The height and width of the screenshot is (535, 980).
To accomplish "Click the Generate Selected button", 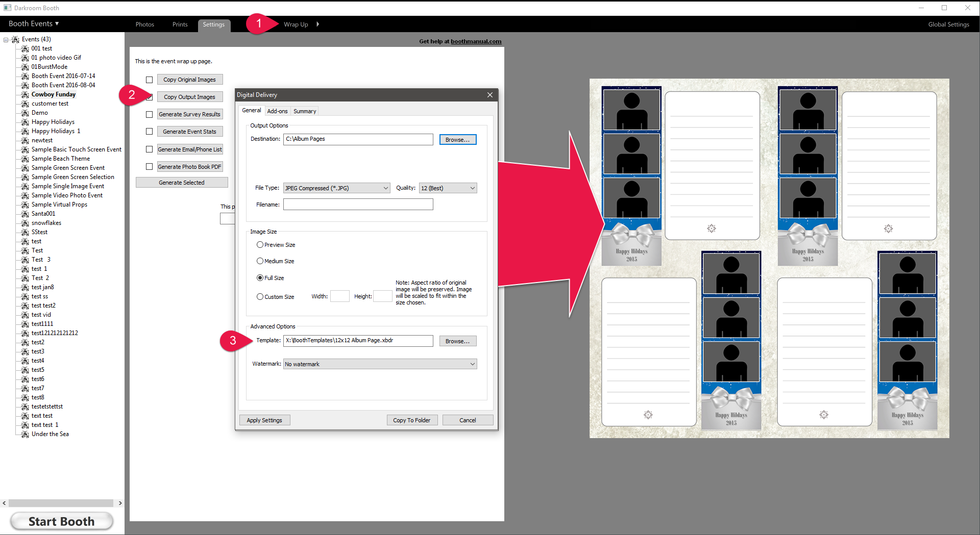I will (182, 183).
